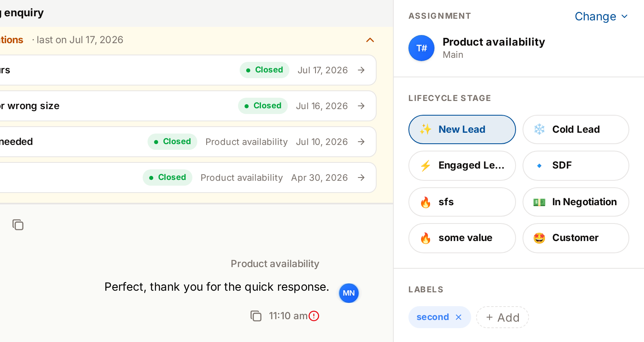Pick the SDF lifecycle stage
The width and height of the screenshot is (644, 342).
click(x=576, y=165)
